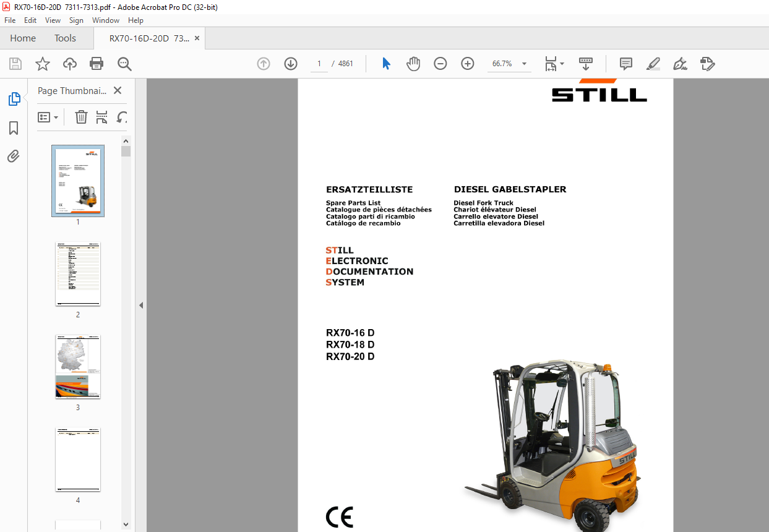Go to the next page arrow
769x532 pixels.
point(291,64)
